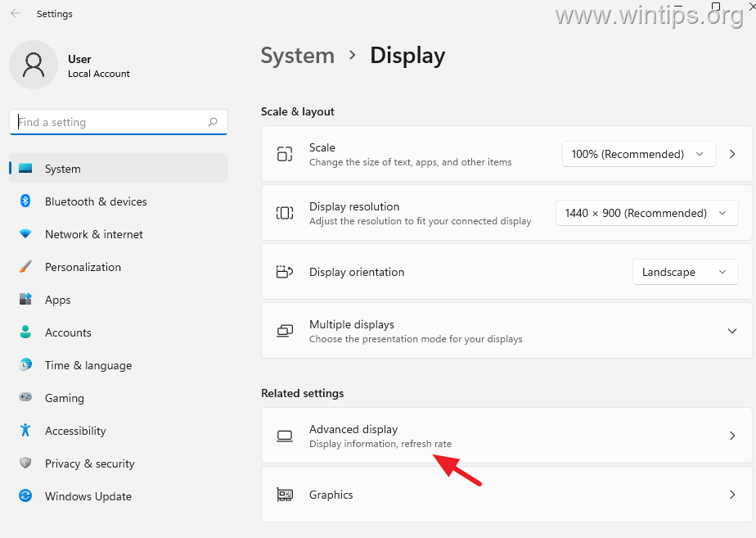
Task: Click the Windows Update sync icon
Action: pos(25,495)
